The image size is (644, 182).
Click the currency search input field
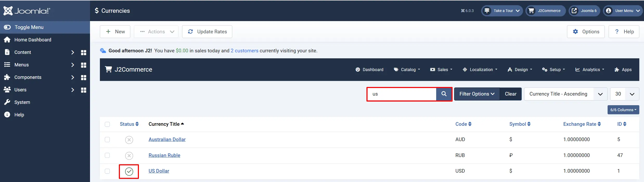point(402,94)
